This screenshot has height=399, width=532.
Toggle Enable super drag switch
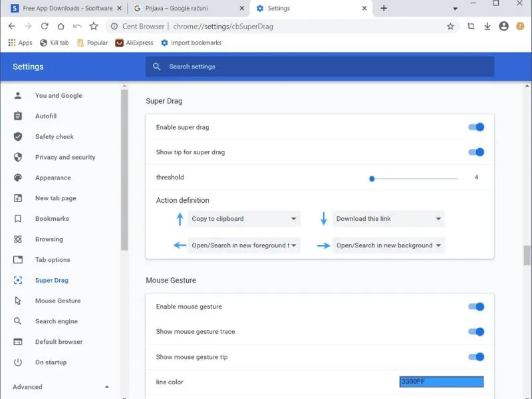tap(476, 127)
